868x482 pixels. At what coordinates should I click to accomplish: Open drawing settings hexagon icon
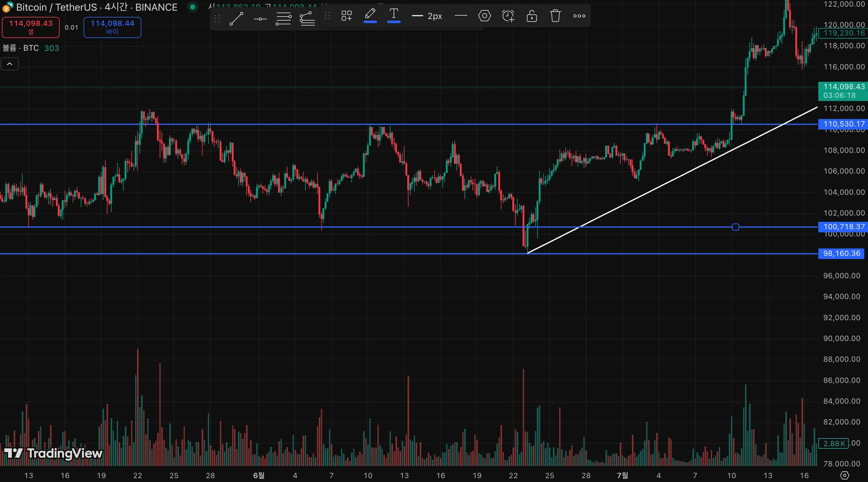point(484,16)
